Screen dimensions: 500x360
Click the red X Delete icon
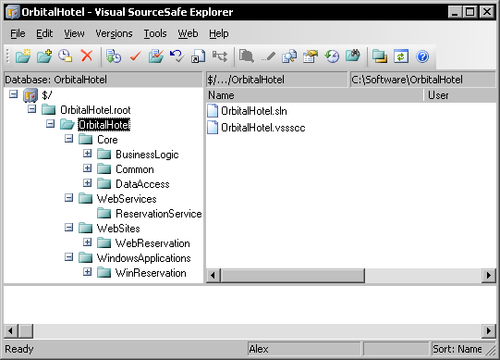[x=87, y=56]
